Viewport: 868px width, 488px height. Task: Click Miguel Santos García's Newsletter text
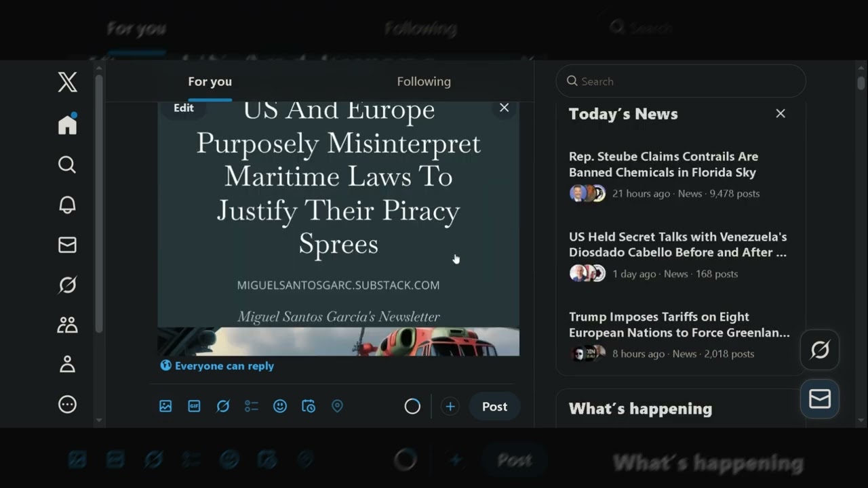(338, 317)
